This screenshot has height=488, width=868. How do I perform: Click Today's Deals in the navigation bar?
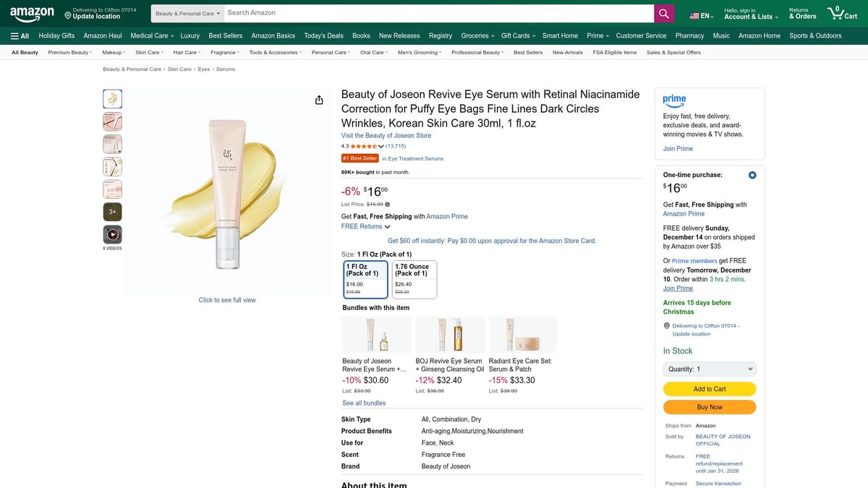coord(324,35)
